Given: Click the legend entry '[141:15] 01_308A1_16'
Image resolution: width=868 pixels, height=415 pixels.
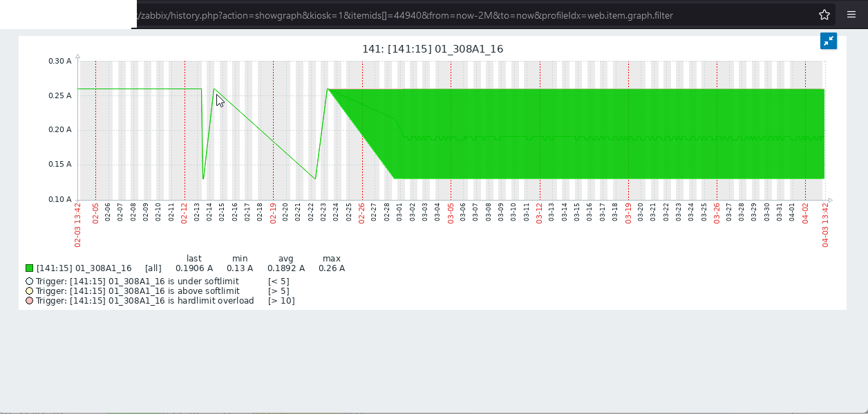Looking at the screenshot, I should (x=84, y=268).
